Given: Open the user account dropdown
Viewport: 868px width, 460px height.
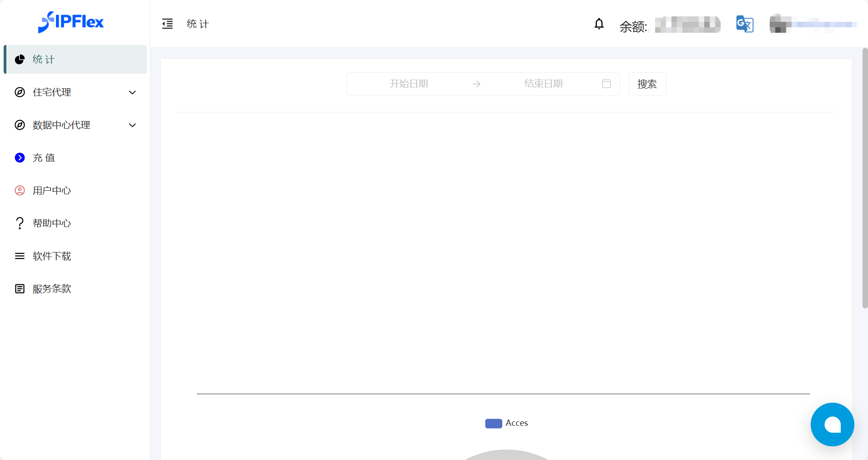Looking at the screenshot, I should coord(812,24).
